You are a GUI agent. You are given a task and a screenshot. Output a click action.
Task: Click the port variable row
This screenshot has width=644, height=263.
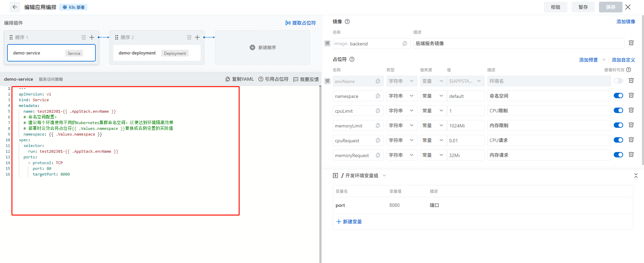pyautogui.click(x=483, y=205)
